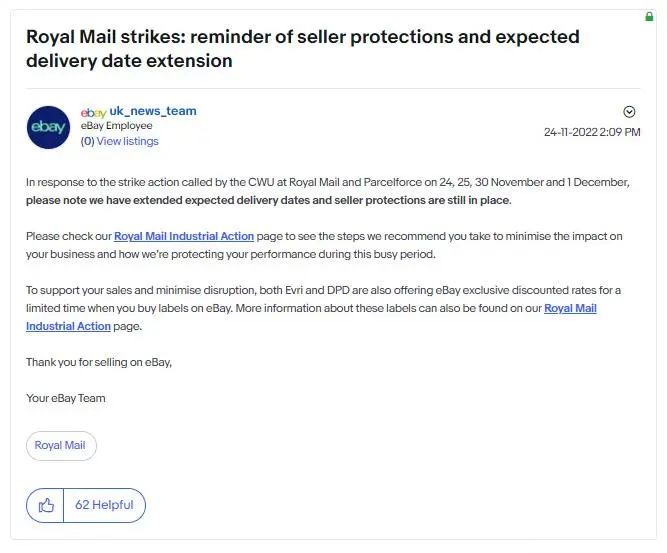The image size is (667, 553).
Task: Open Royal Mail Industrial Action link after discounted labels text
Action: (570, 308)
